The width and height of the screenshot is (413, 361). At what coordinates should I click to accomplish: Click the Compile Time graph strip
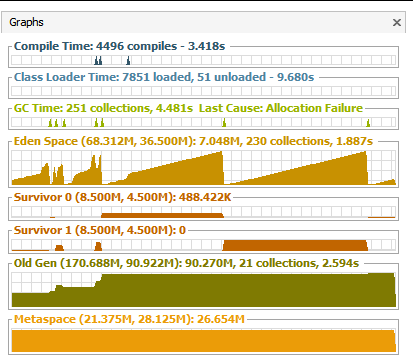click(203, 60)
